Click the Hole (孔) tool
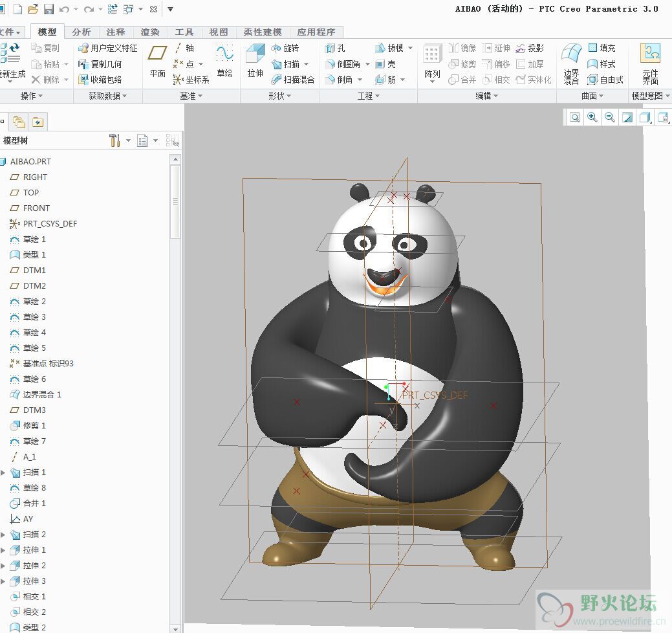672x633 pixels. [335, 48]
